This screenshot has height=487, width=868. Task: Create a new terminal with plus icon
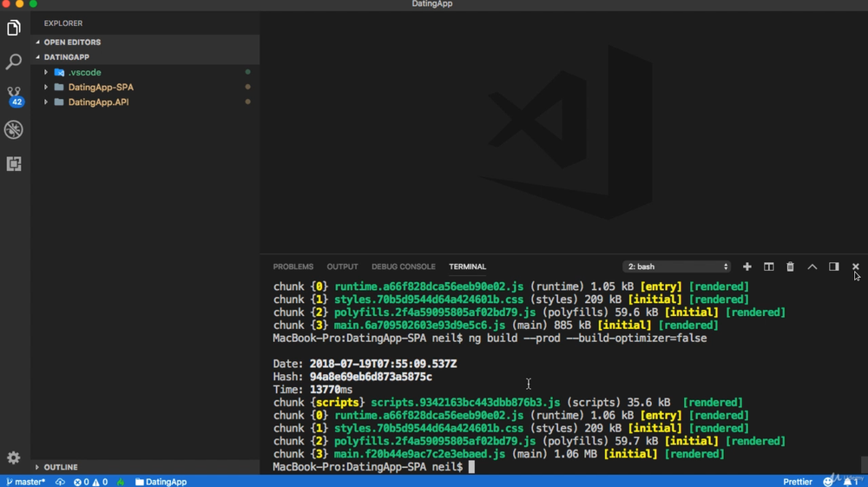746,267
